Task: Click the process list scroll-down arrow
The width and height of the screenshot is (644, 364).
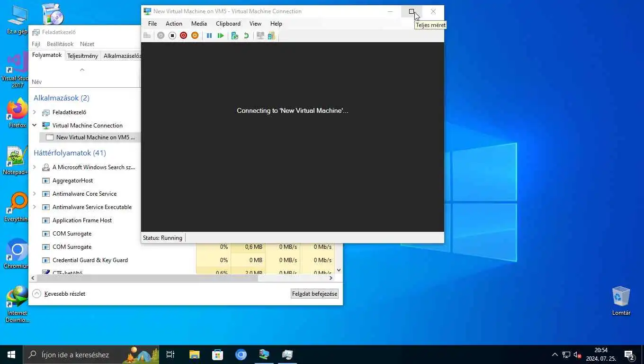Action: [339, 270]
